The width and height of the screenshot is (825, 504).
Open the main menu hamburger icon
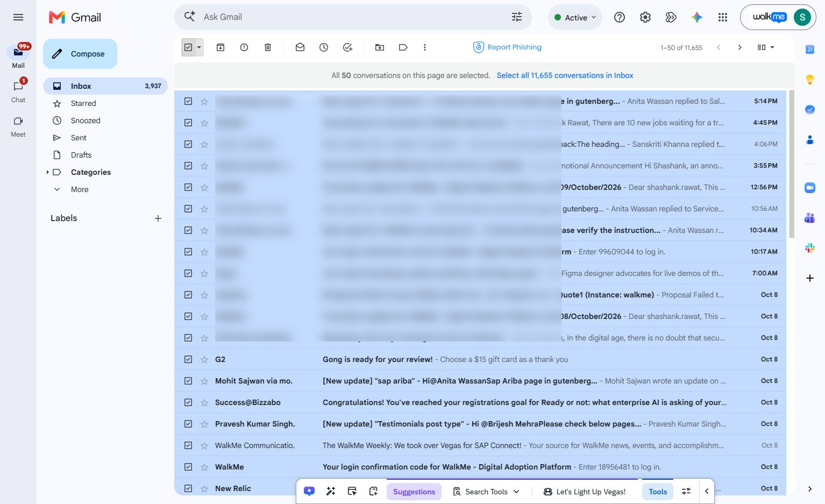(x=18, y=17)
